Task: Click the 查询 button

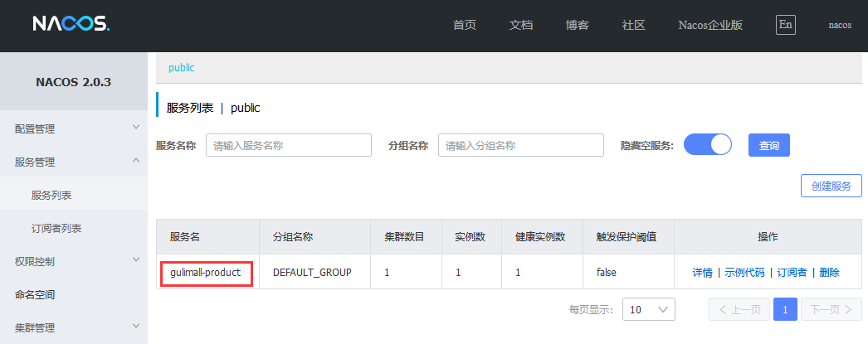Action: click(769, 145)
